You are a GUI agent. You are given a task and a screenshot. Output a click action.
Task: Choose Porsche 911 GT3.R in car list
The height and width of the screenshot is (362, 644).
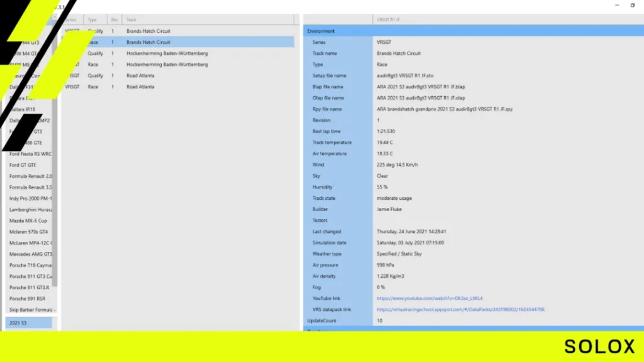29,287
